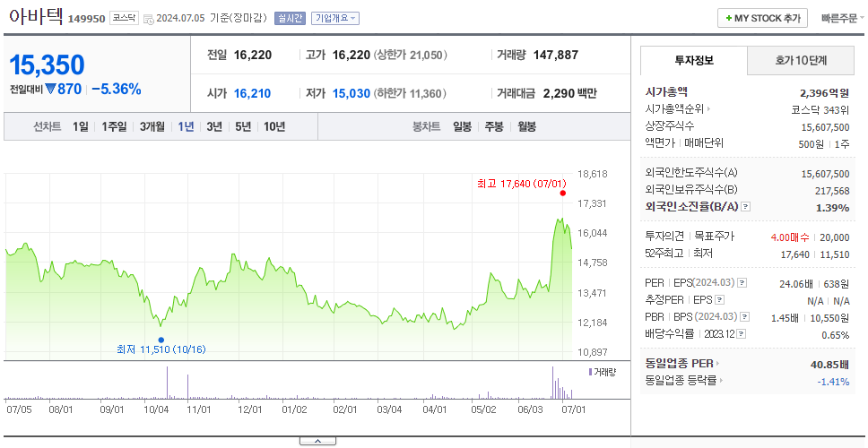Open help icon next to PER EPS(2024.03)
868x448 pixels.
pos(742,283)
